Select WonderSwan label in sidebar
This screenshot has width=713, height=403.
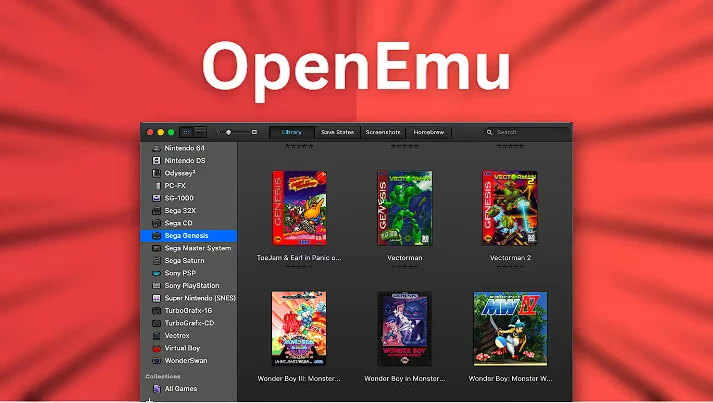pos(186,361)
